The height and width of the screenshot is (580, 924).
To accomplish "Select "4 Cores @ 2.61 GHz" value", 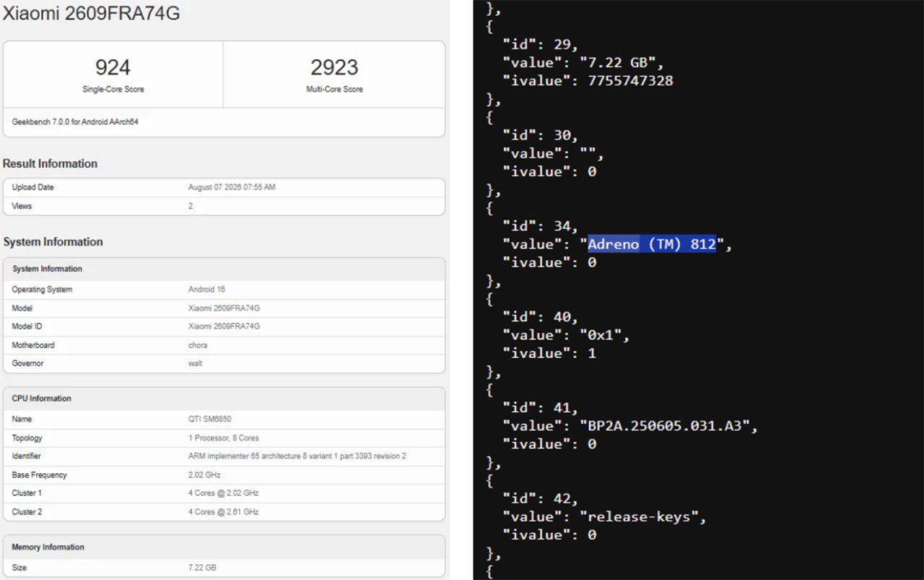I will point(223,512).
